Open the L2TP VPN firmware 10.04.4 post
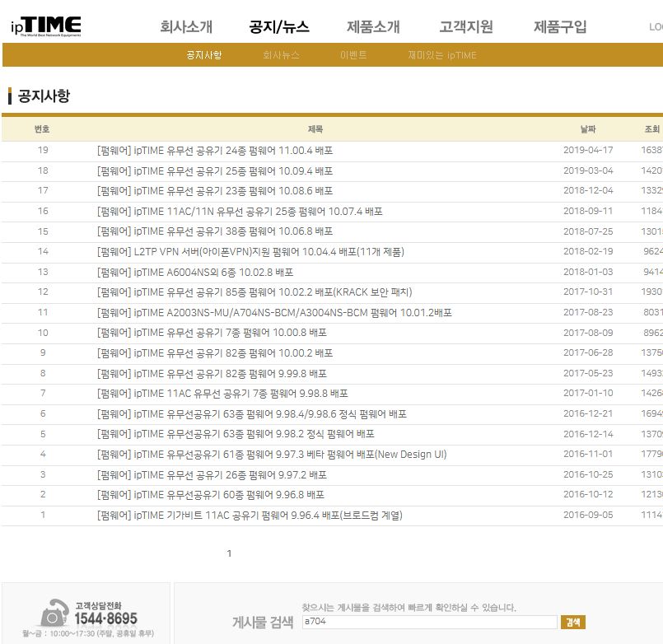 click(x=250, y=252)
